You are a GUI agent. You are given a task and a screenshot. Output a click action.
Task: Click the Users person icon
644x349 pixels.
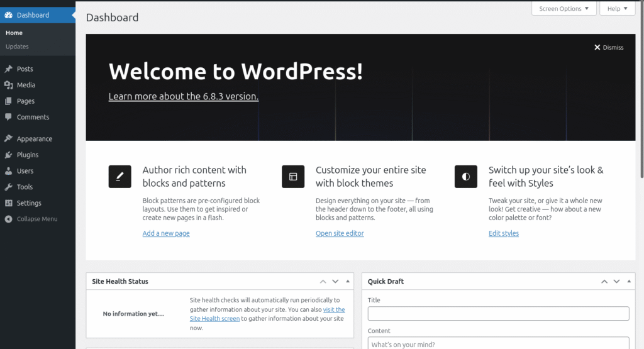point(8,171)
